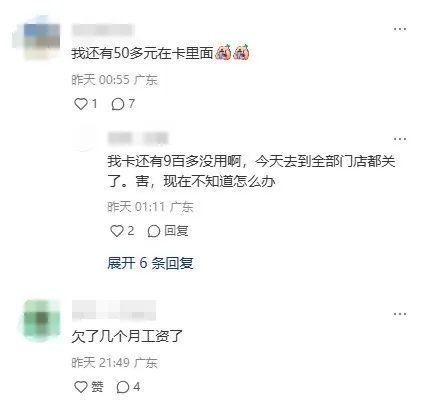Screen dimensions: 424x405
Task: Click the first commenter's blurred username
Action: pos(103,30)
